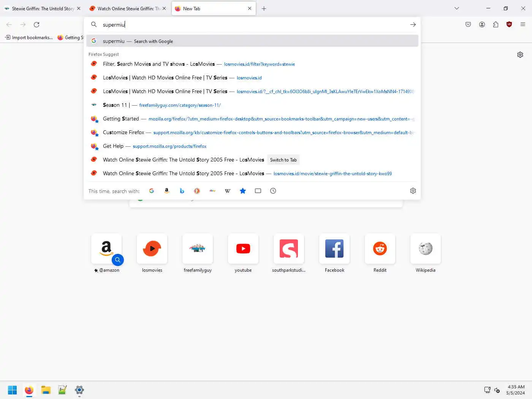Open a new tab with plus button
This screenshot has width=532, height=399.
[264, 8]
